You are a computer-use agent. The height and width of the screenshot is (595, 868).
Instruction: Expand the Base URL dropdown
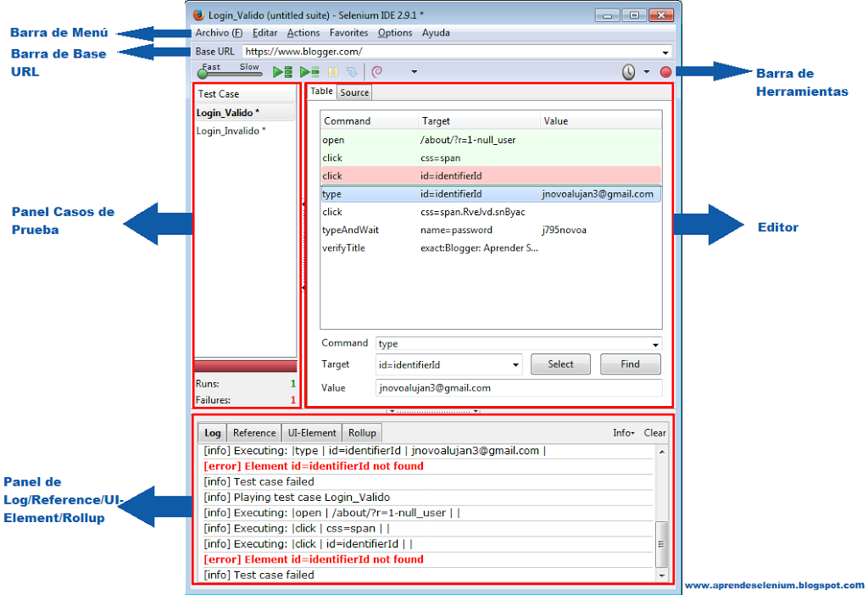click(x=665, y=53)
